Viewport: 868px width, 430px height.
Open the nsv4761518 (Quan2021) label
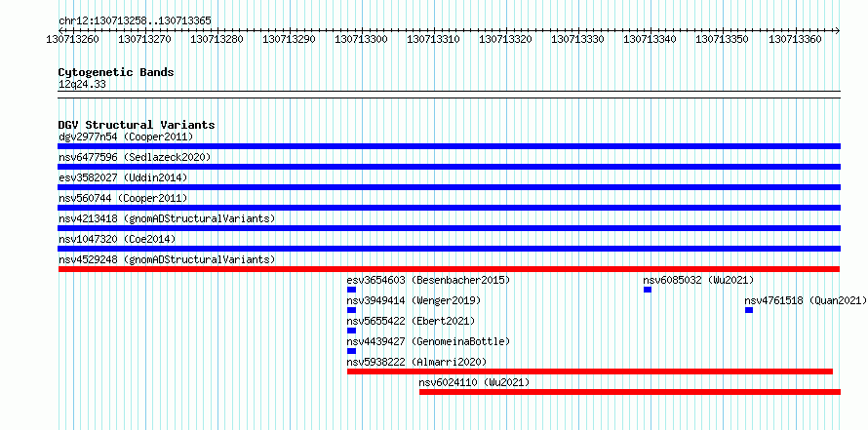pyautogui.click(x=806, y=300)
